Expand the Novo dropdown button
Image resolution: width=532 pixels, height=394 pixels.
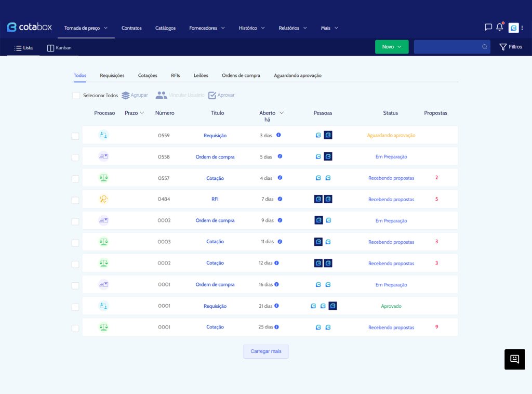(x=392, y=47)
